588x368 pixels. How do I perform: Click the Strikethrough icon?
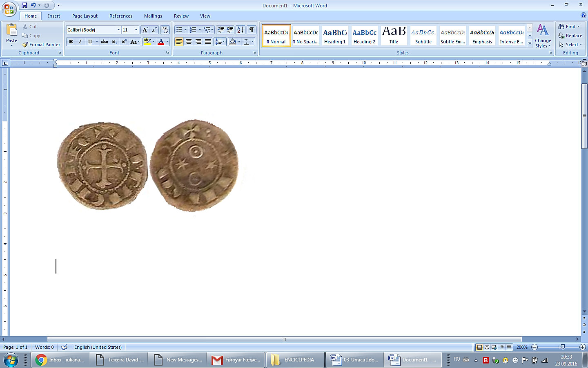click(x=105, y=42)
